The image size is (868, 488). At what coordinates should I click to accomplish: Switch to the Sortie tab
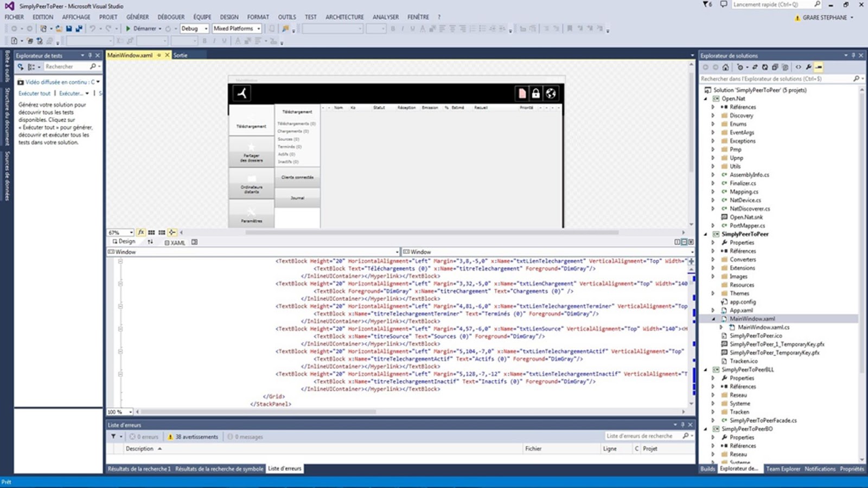180,55
